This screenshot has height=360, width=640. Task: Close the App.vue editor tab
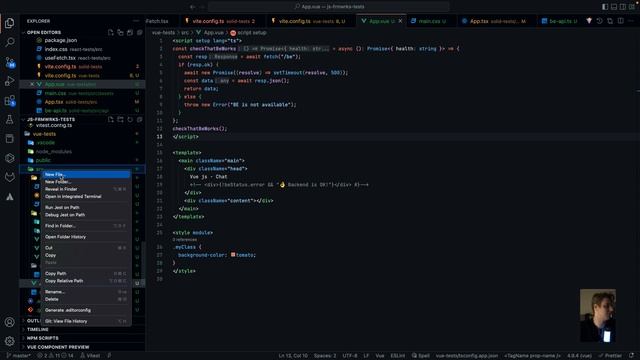click(400, 21)
